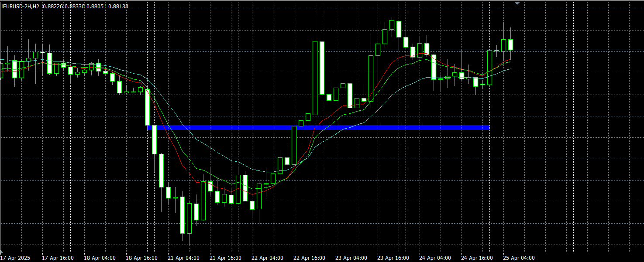
Task: Click the close price 0.88133 in header
Action: [x=118, y=7]
